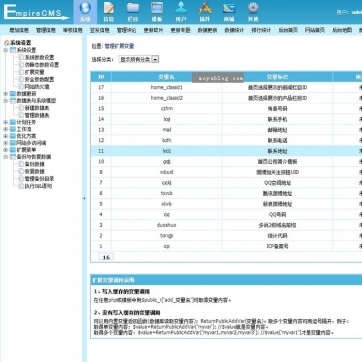
Task: Select the home_classid1 variable name cell
Action: [x=167, y=87]
